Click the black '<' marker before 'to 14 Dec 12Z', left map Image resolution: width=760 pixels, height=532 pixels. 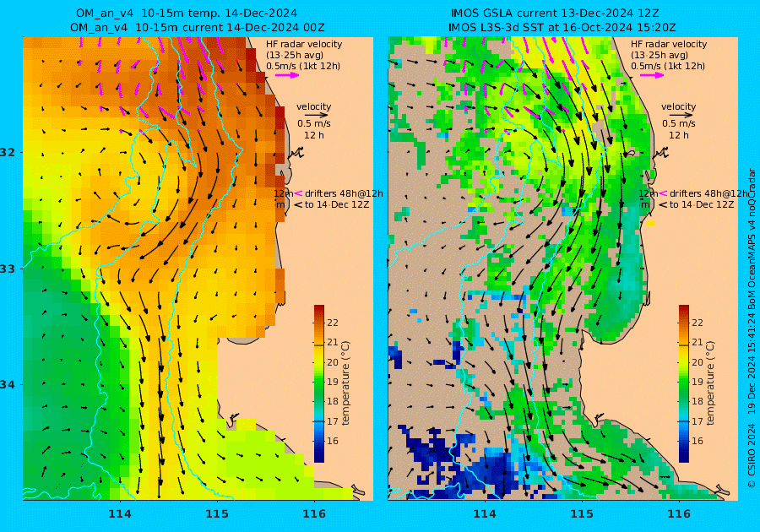298,204
